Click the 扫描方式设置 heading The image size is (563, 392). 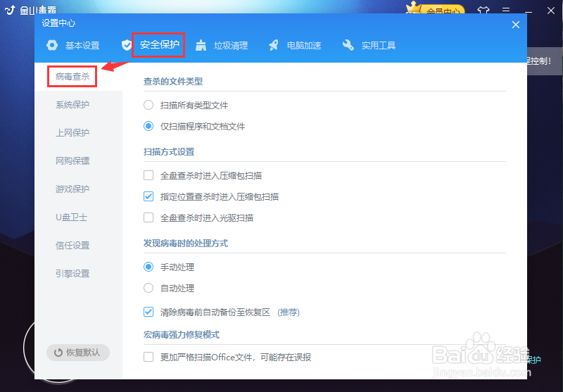tap(169, 152)
